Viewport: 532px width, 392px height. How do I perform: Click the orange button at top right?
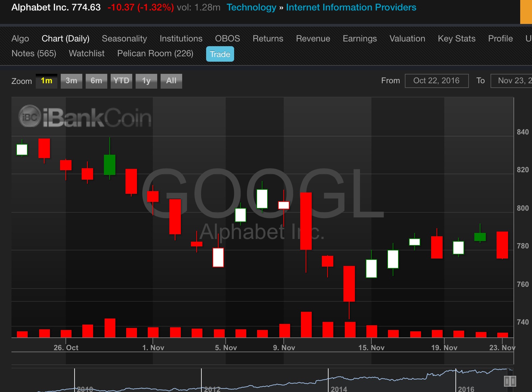pyautogui.click(x=526, y=12)
